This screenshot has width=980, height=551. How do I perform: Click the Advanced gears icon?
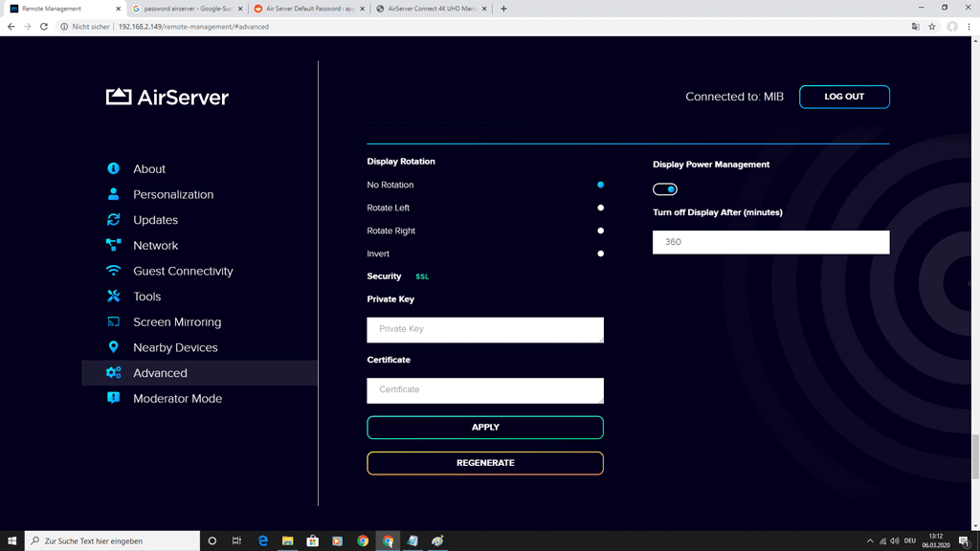pyautogui.click(x=113, y=372)
